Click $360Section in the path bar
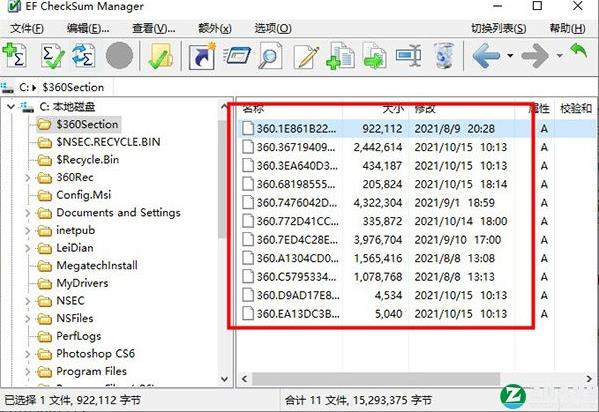This screenshot has width=599, height=412. click(73, 88)
